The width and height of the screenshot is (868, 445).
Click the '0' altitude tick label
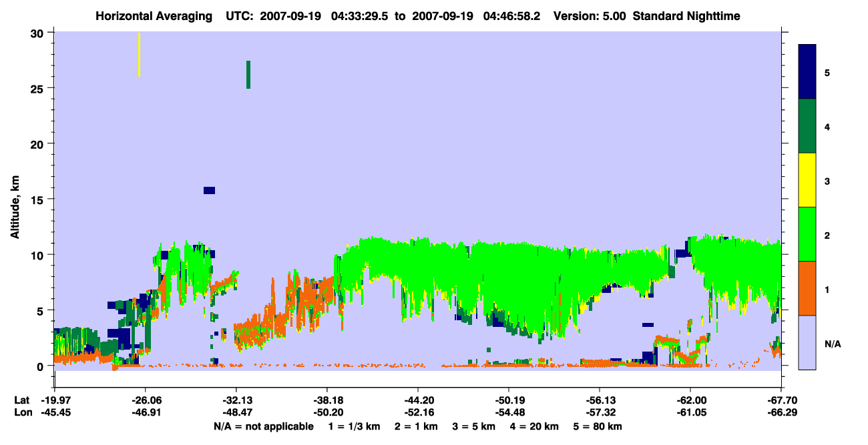click(x=41, y=366)
